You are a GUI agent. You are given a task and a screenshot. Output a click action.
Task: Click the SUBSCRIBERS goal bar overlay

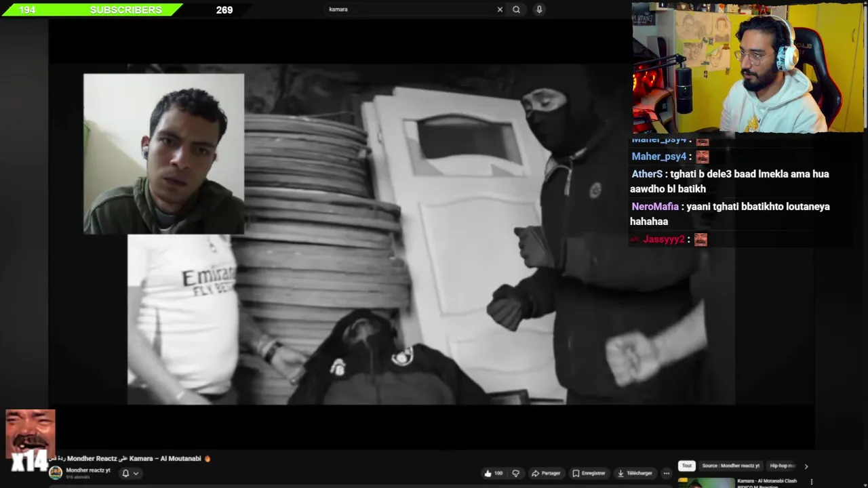click(125, 9)
